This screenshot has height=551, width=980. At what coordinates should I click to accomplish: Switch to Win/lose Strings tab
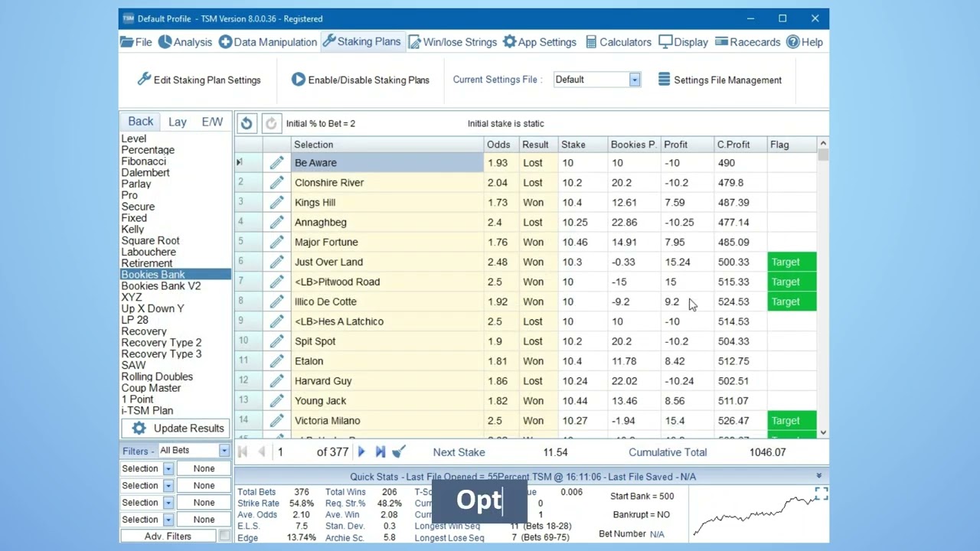pyautogui.click(x=452, y=42)
